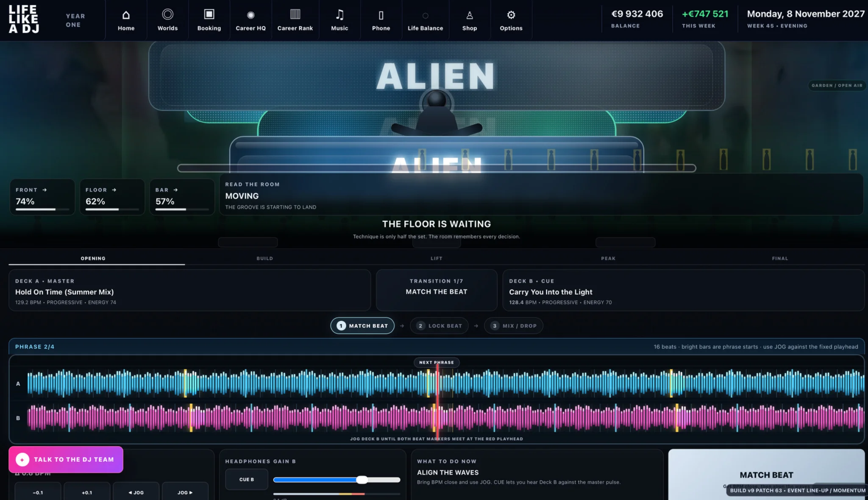Open the Phone icon

[381, 16]
